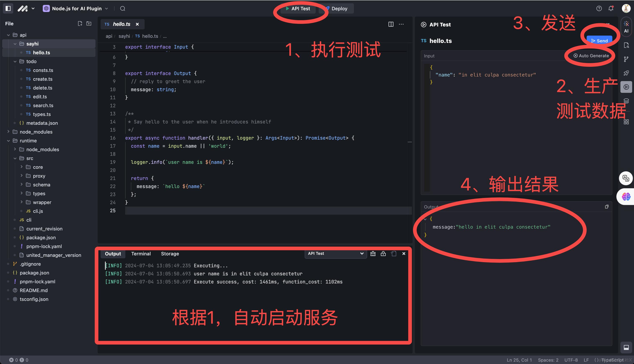Viewport: 634px width, 364px height.
Task: Switch to the Storage tab
Action: (x=170, y=254)
